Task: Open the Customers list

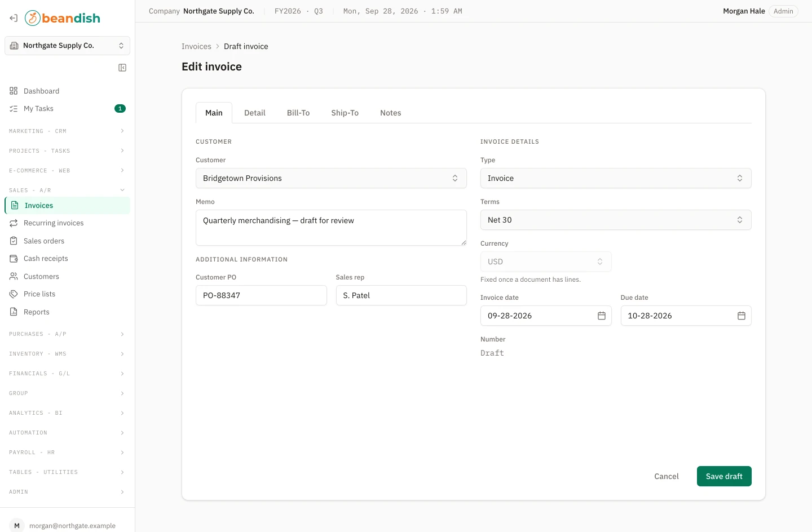Action: click(x=67, y=277)
